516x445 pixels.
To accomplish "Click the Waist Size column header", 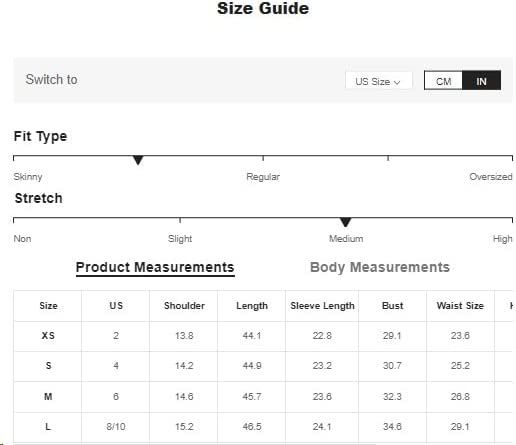I will [x=460, y=306].
